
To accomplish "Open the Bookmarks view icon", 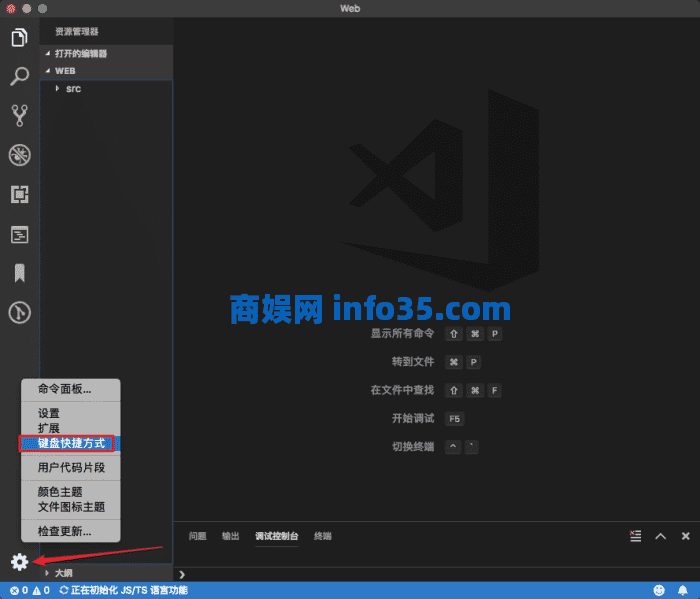I will 19,273.
